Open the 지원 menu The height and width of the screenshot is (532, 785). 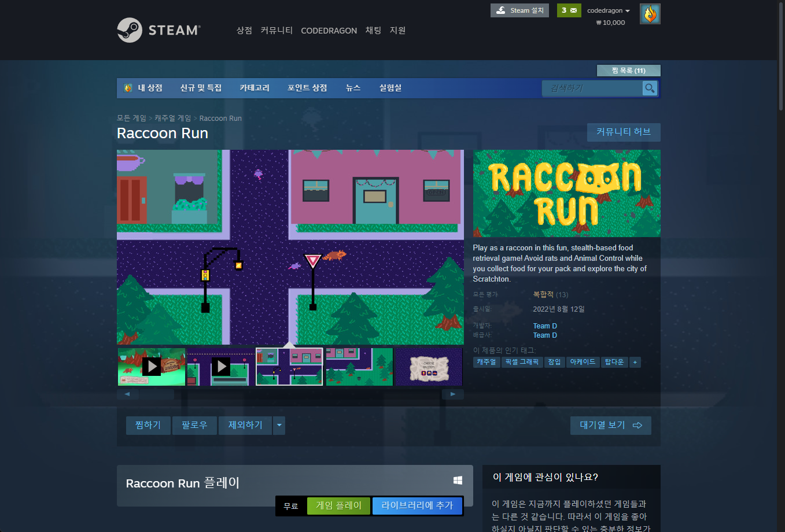pyautogui.click(x=397, y=30)
